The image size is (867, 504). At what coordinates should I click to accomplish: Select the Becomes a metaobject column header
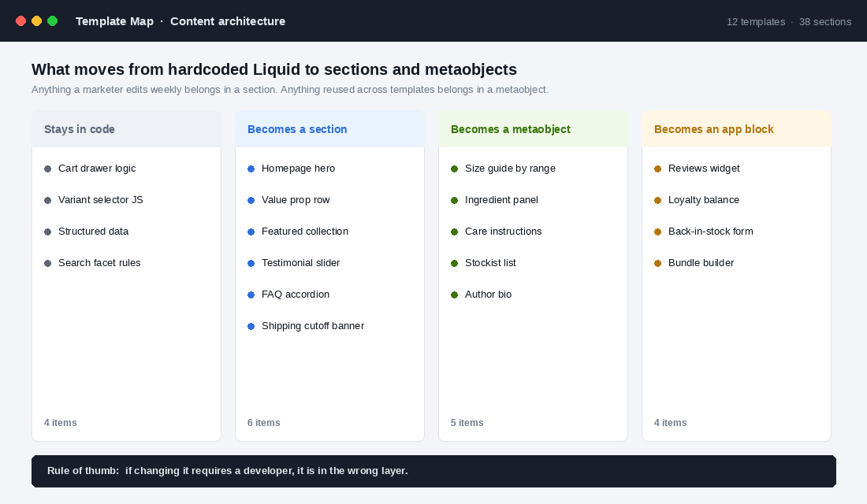[x=533, y=129]
